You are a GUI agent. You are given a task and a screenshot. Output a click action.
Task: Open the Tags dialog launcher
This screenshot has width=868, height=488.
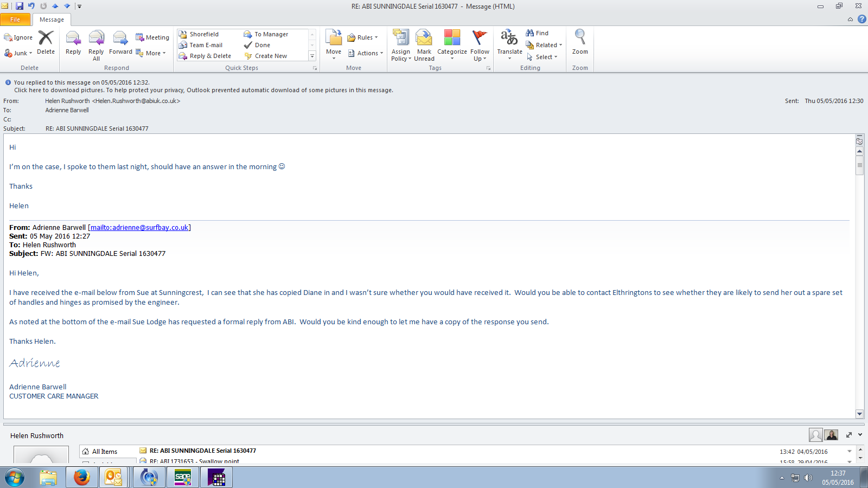click(488, 68)
